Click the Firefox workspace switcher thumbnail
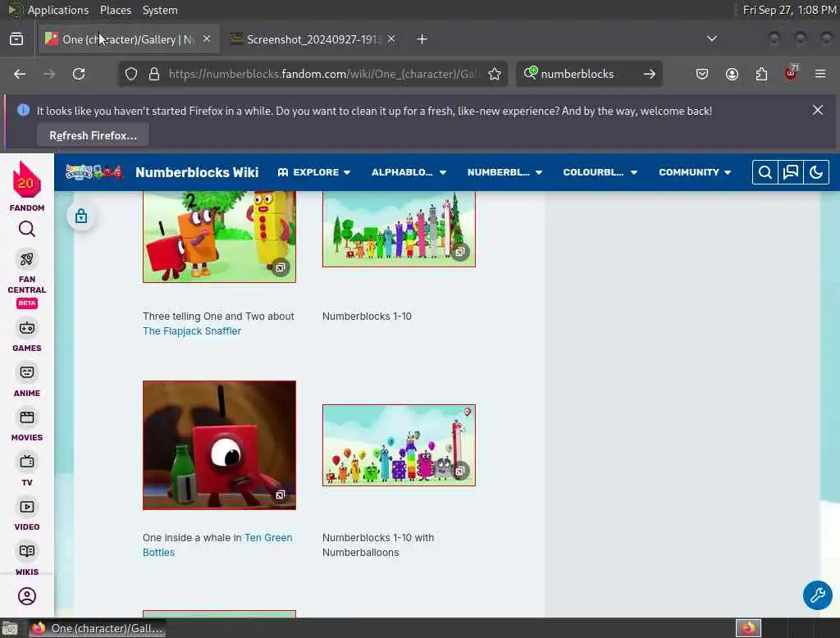Image resolution: width=840 pixels, height=638 pixels. (x=748, y=628)
